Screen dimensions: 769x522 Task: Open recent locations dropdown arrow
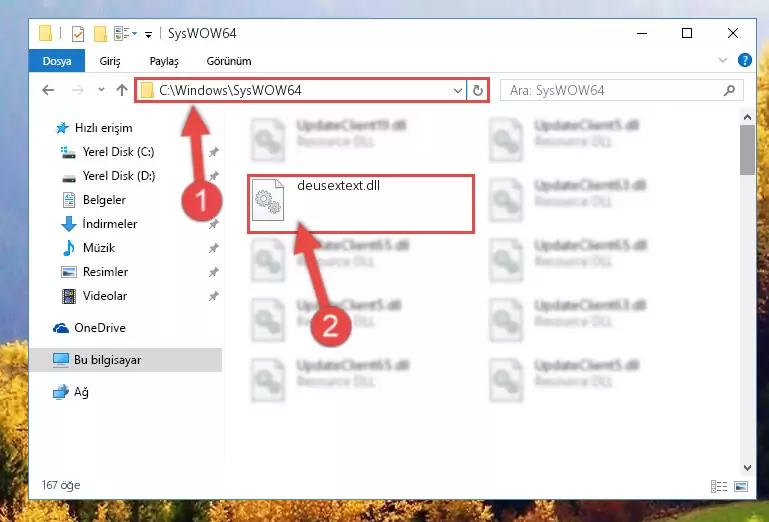pos(102,90)
